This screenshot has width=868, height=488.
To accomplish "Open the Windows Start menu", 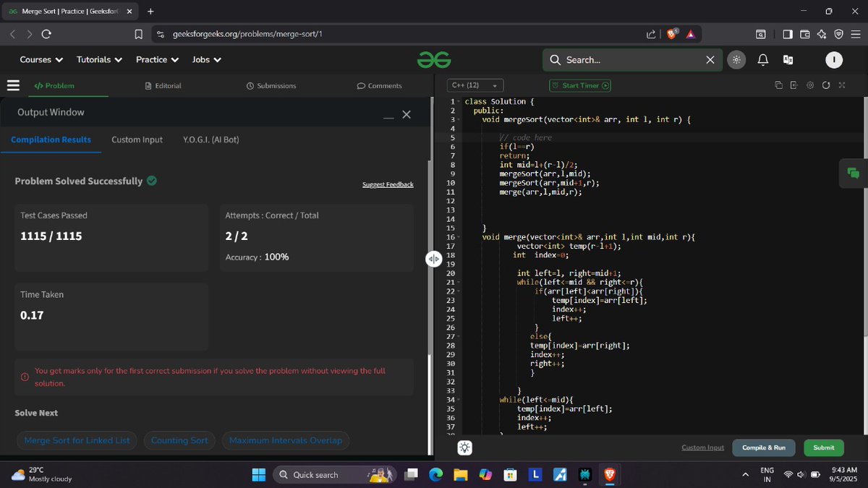I will [259, 474].
